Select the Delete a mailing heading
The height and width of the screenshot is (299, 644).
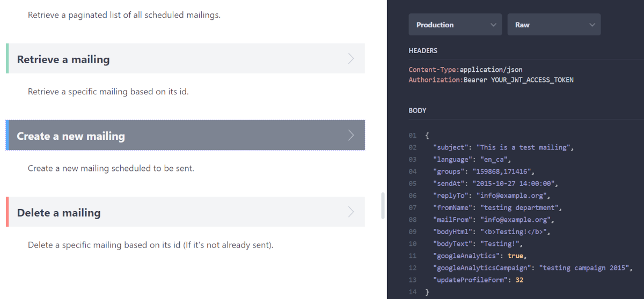59,213
